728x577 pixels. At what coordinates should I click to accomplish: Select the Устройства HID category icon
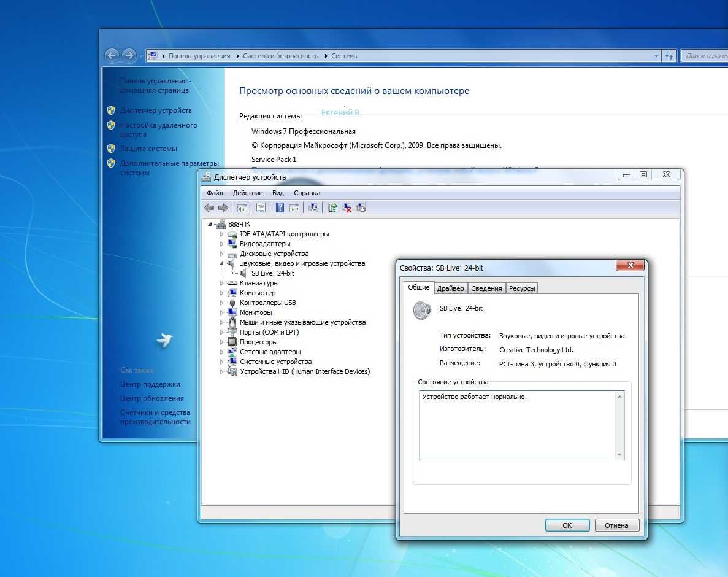[x=232, y=371]
